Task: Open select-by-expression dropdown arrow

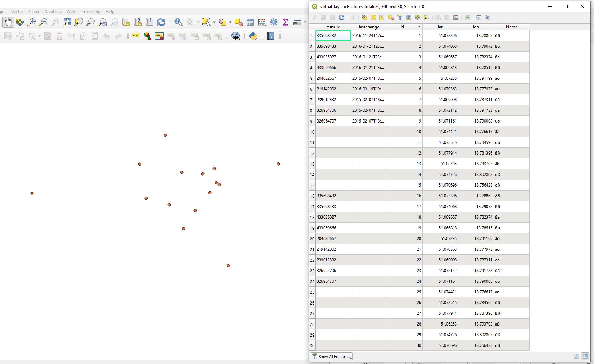Action: point(230,22)
